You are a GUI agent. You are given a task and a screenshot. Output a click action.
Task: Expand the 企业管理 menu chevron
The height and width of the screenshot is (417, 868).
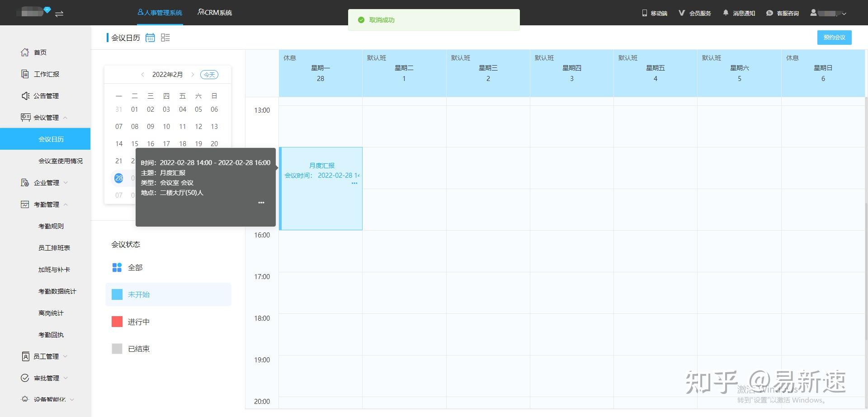point(66,183)
